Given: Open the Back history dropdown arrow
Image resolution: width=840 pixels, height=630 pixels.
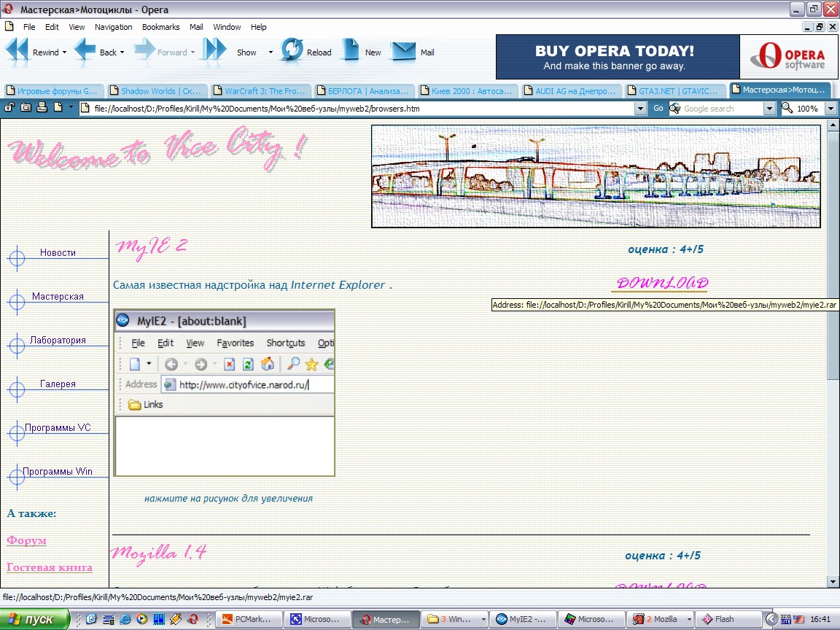Looking at the screenshot, I should click(x=122, y=52).
